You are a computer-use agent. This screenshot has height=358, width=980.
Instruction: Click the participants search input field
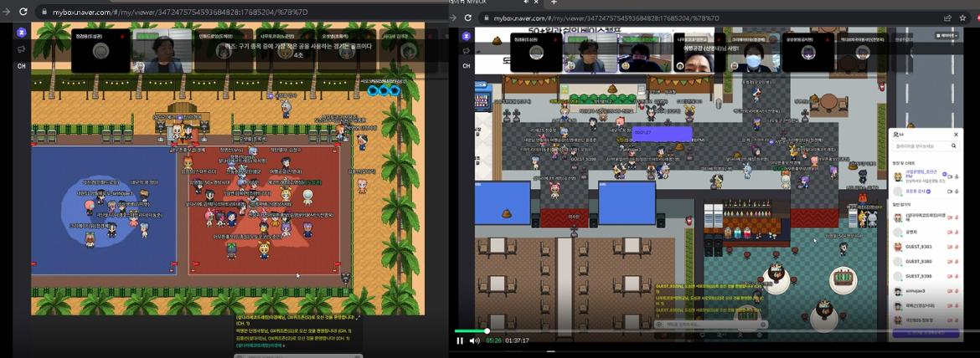pyautogui.click(x=925, y=146)
